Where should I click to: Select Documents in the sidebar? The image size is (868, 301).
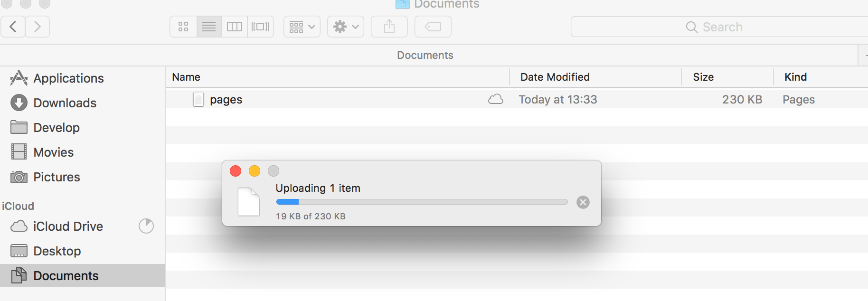tap(66, 275)
